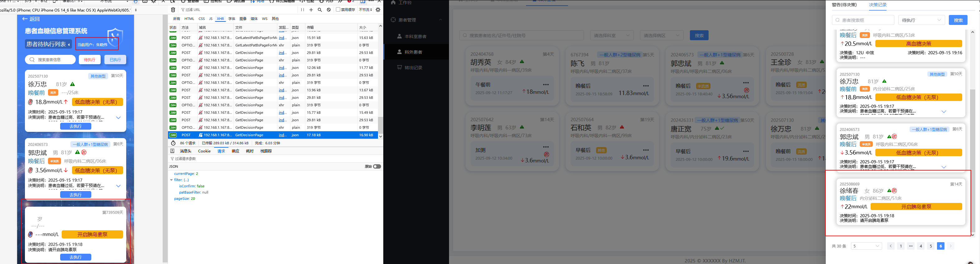Click the next page arrow in pagination

(x=951, y=246)
